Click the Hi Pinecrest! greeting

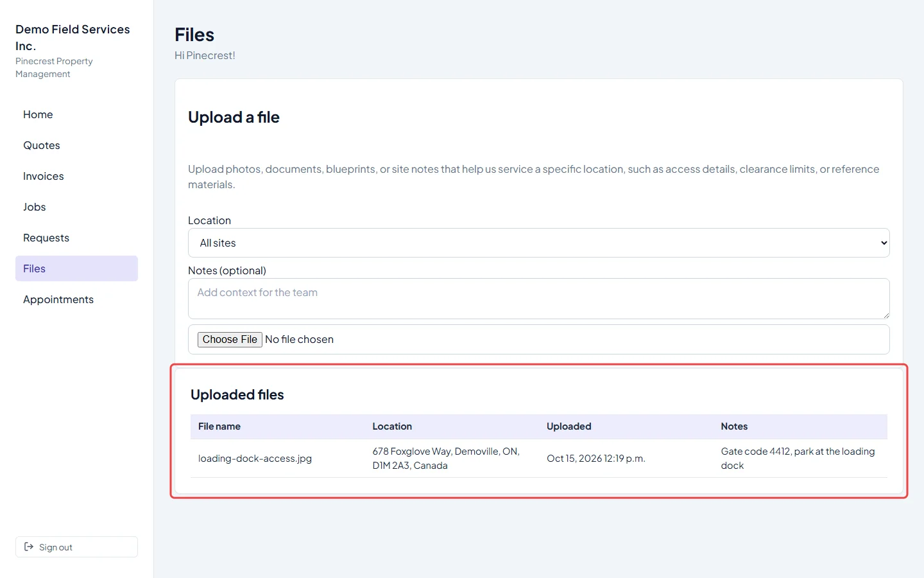point(205,55)
